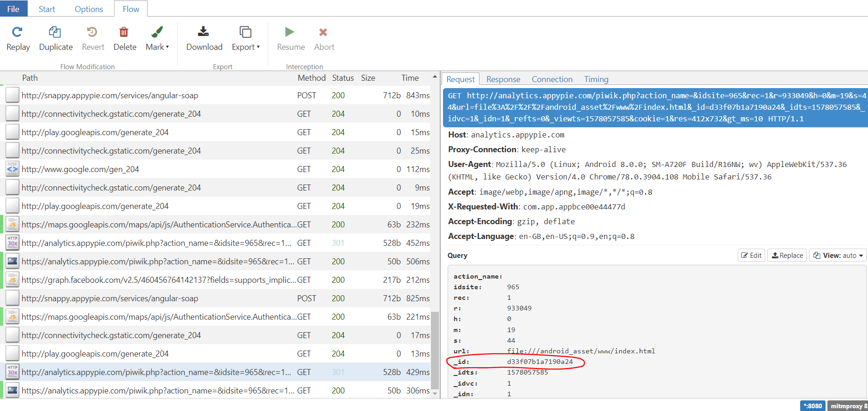Click the Resume interception icon
Screen dimensions: 868x411
click(x=290, y=32)
